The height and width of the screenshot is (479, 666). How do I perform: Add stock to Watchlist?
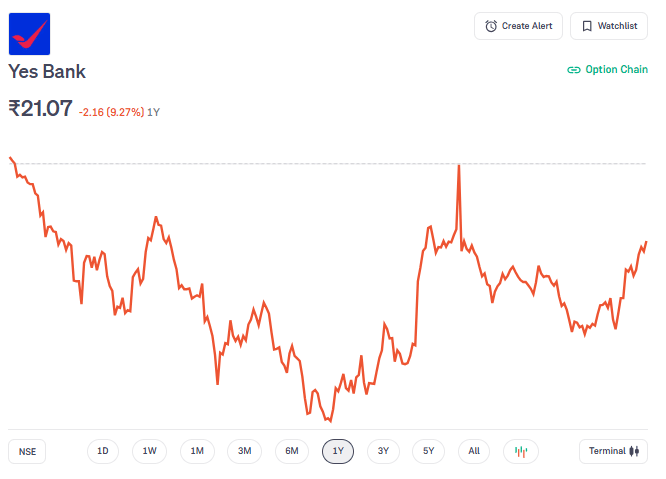609,26
